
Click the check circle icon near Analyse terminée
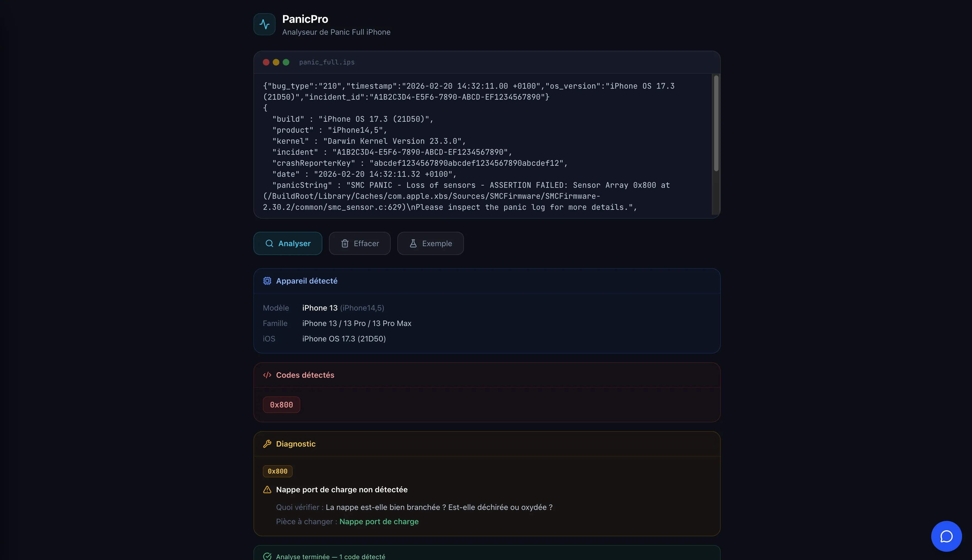click(267, 556)
